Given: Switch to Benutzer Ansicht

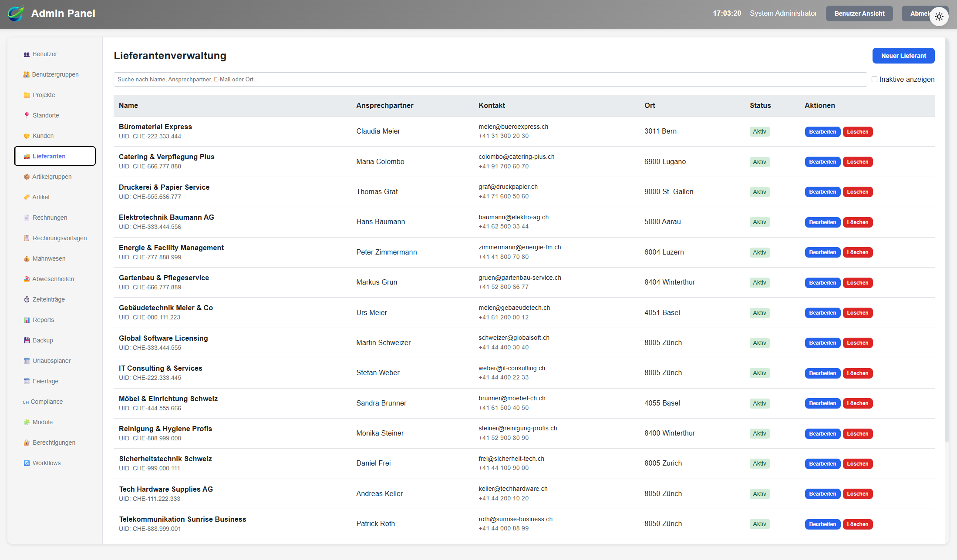Looking at the screenshot, I should pyautogui.click(x=859, y=13).
